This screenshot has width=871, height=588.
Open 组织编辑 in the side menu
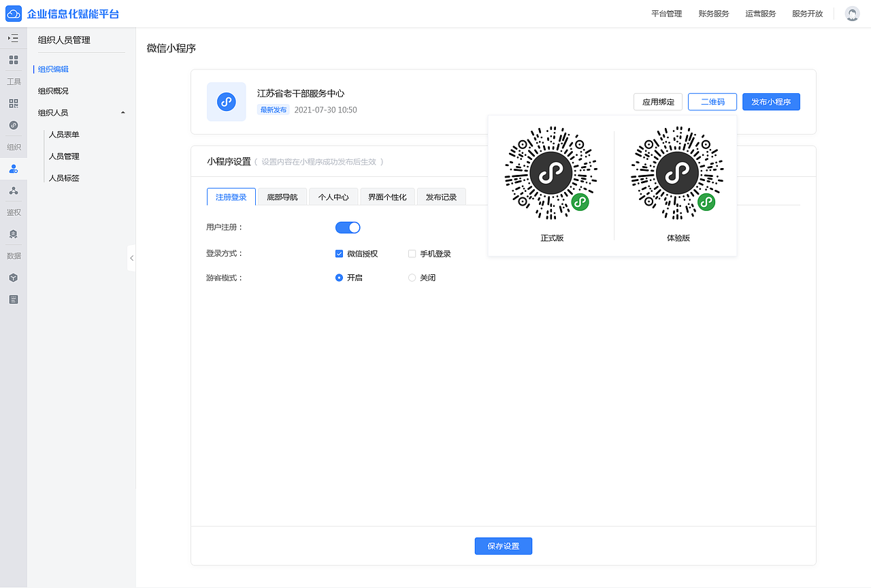click(x=53, y=69)
